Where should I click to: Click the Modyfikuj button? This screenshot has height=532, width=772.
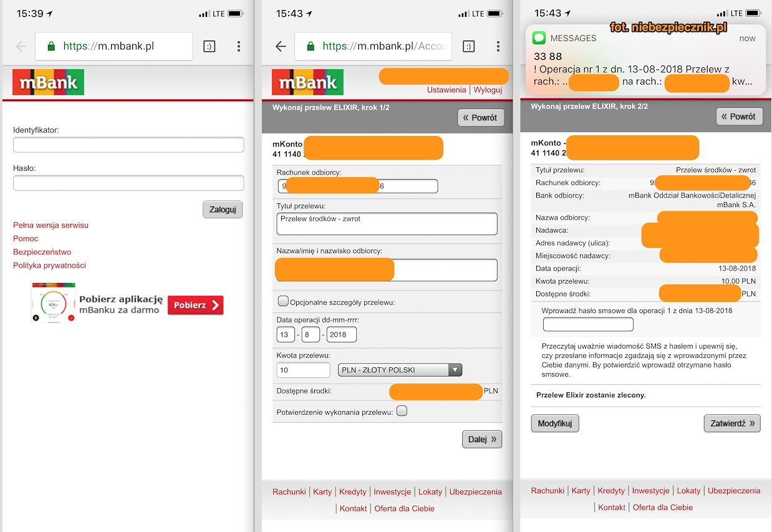click(x=555, y=423)
